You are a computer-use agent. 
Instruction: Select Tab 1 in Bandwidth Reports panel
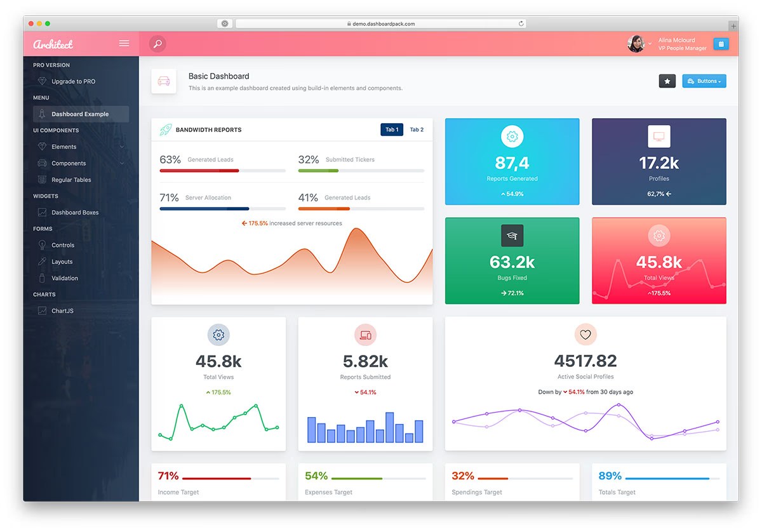coord(392,129)
